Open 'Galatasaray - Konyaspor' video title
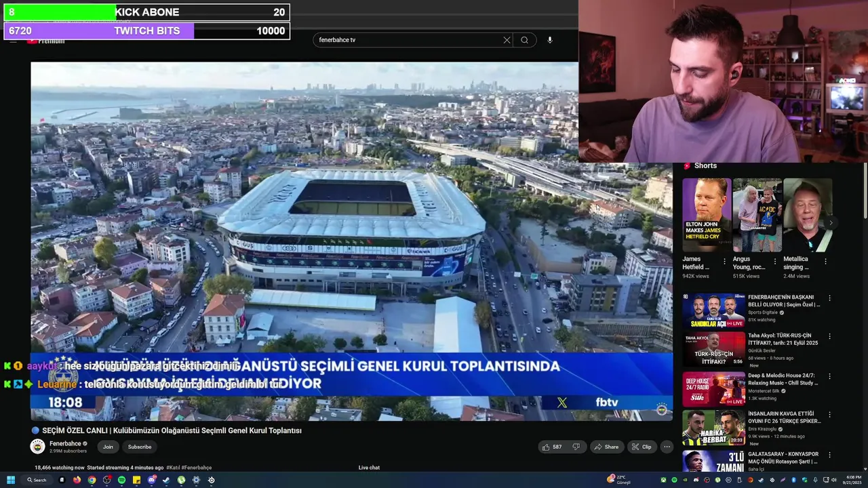Screen dimensions: 868x488 click(x=783, y=457)
